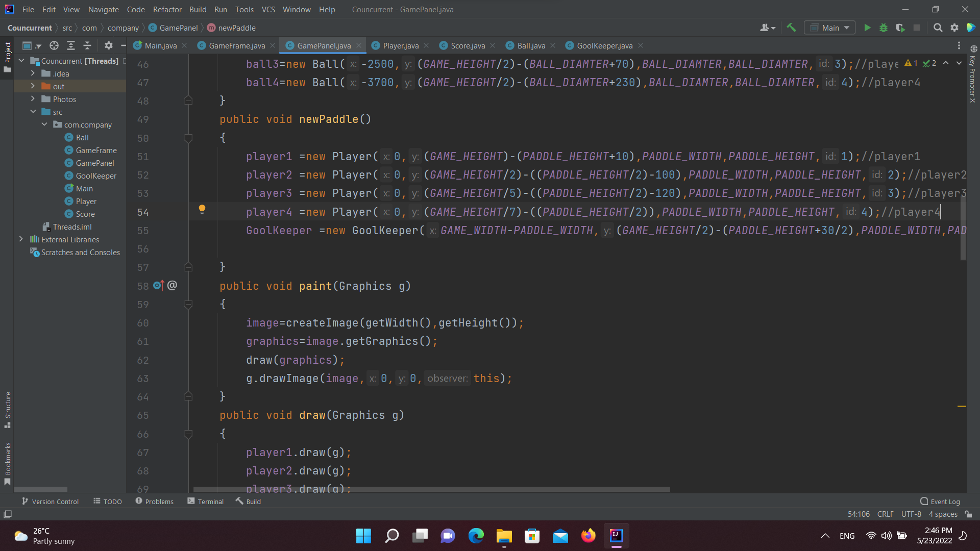This screenshot has width=980, height=551.
Task: Open IDE Settings via the gear icon
Action: pyautogui.click(x=954, y=28)
